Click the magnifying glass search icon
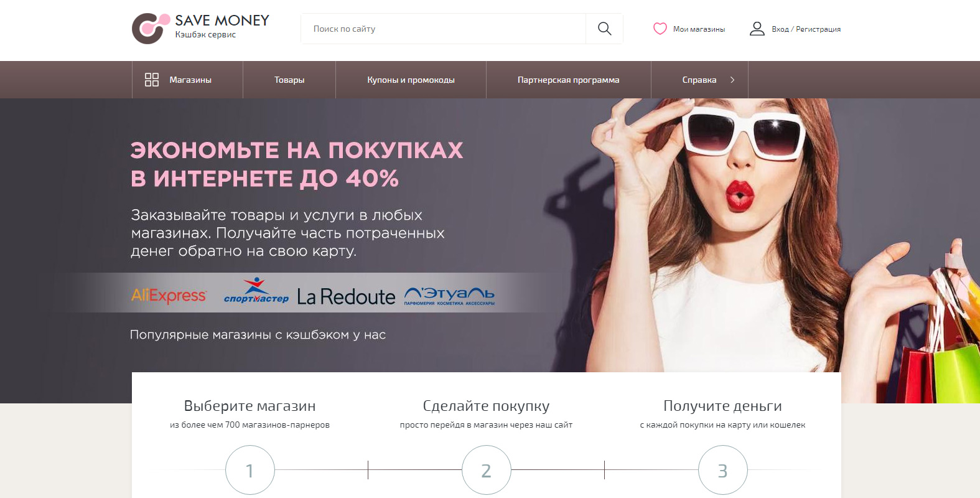The width and height of the screenshot is (980, 498). pyautogui.click(x=604, y=29)
